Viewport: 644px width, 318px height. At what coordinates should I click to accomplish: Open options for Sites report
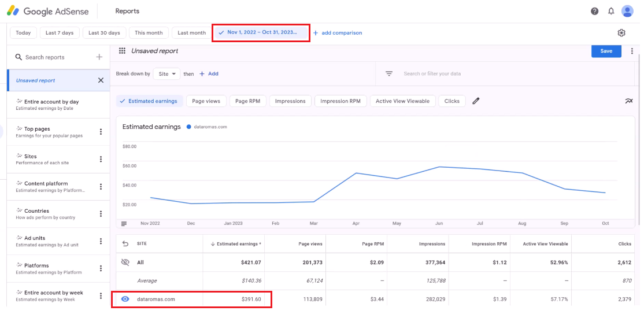pyautogui.click(x=101, y=159)
